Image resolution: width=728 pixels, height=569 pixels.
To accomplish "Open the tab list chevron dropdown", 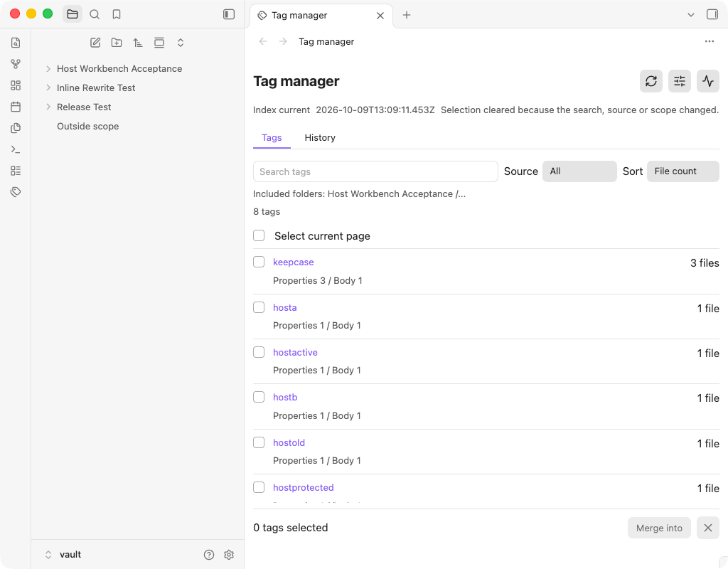I will (x=691, y=15).
